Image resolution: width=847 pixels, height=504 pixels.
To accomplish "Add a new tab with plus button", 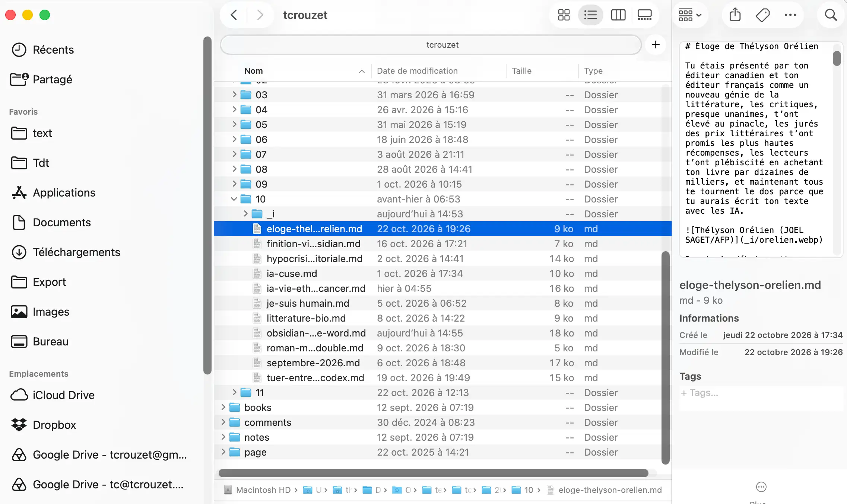I will [656, 45].
